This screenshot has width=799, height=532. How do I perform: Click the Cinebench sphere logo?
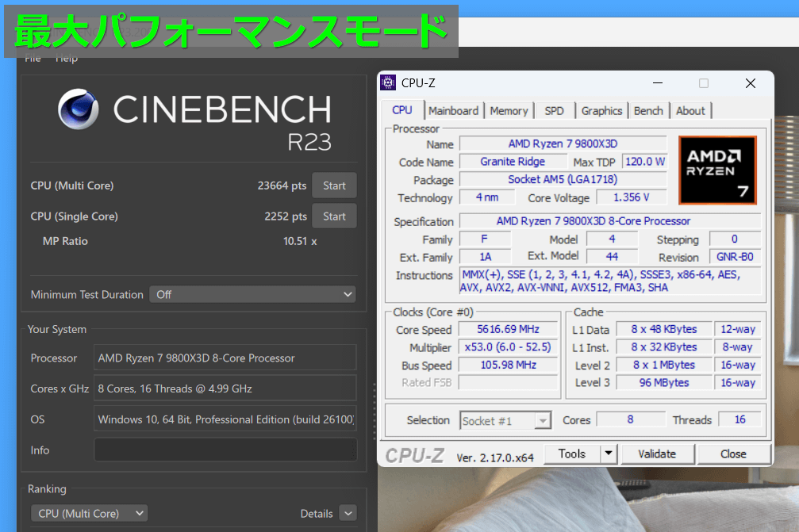click(79, 109)
